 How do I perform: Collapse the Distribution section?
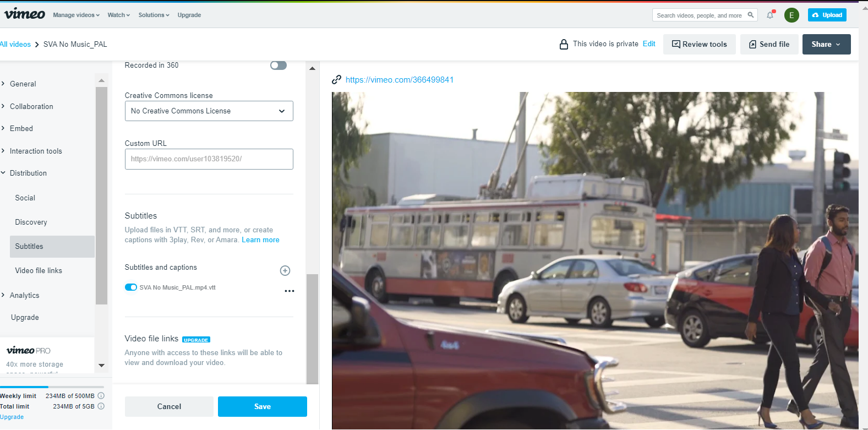pyautogui.click(x=28, y=173)
